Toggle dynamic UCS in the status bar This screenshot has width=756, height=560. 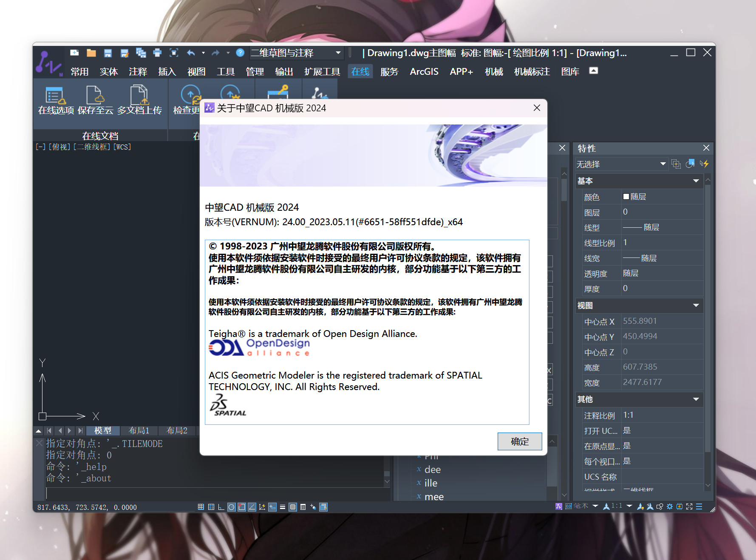262,507
